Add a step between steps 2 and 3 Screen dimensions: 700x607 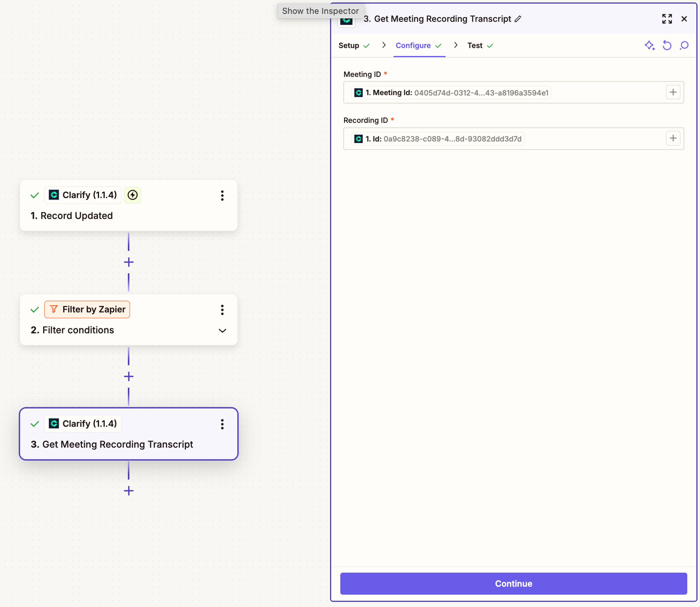click(129, 376)
